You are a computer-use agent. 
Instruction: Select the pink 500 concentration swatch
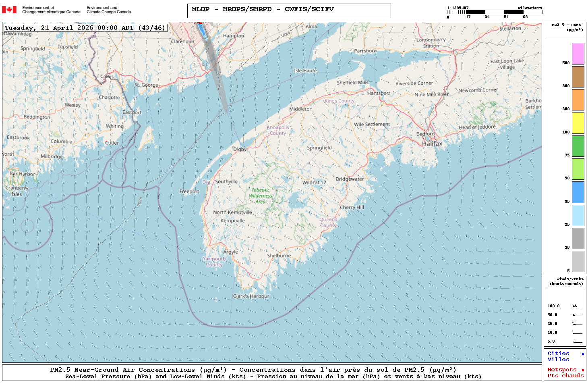click(578, 54)
